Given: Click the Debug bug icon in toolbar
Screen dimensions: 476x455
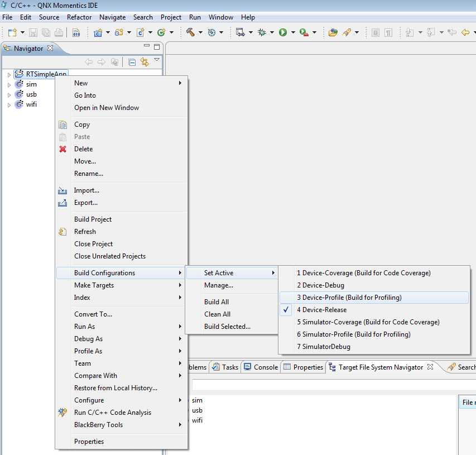Looking at the screenshot, I should coord(262,32).
